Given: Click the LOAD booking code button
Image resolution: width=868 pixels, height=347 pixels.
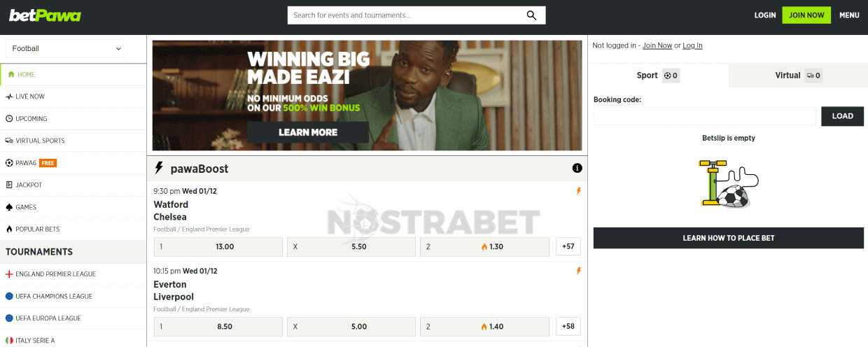Looking at the screenshot, I should pyautogui.click(x=842, y=116).
